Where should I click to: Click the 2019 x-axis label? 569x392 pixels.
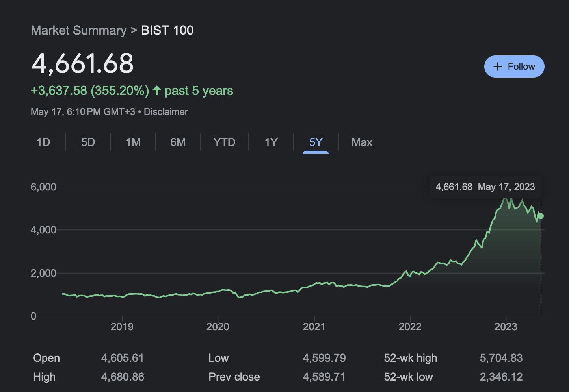tap(122, 327)
